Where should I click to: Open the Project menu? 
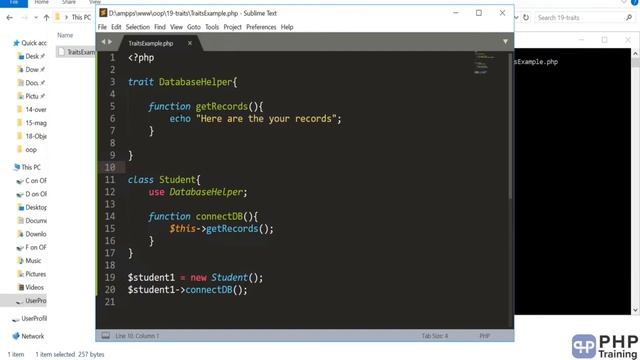coord(233,27)
